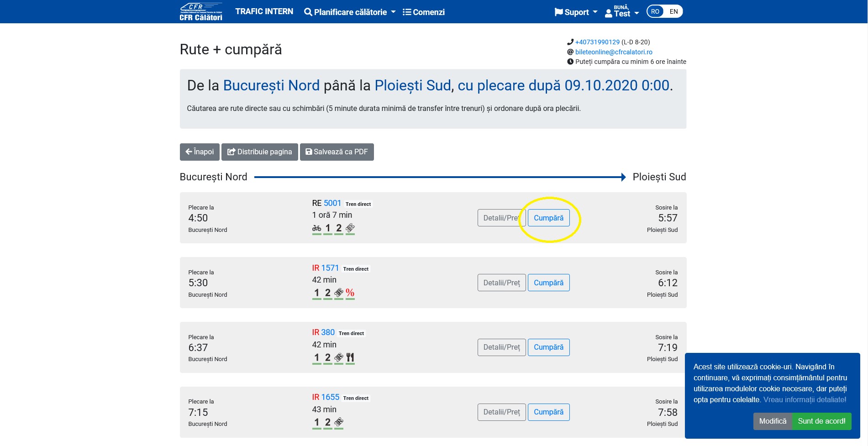Switch language to EN
868x446 pixels.
673,11
